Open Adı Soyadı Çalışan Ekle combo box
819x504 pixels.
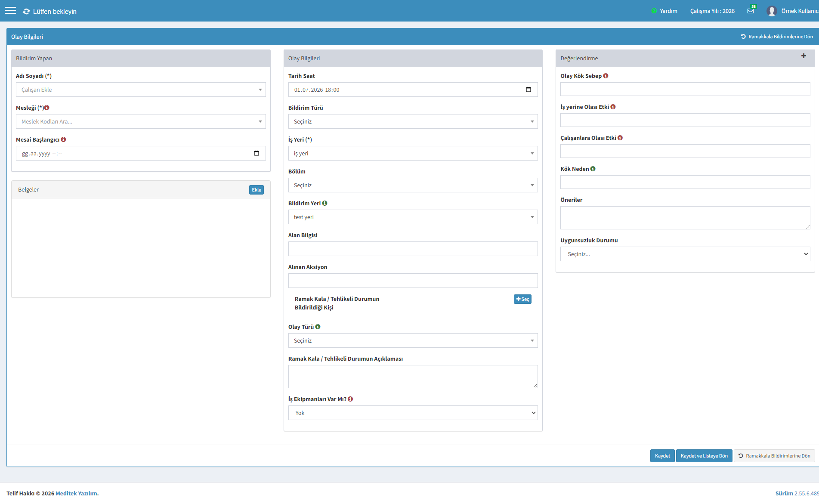(x=141, y=90)
